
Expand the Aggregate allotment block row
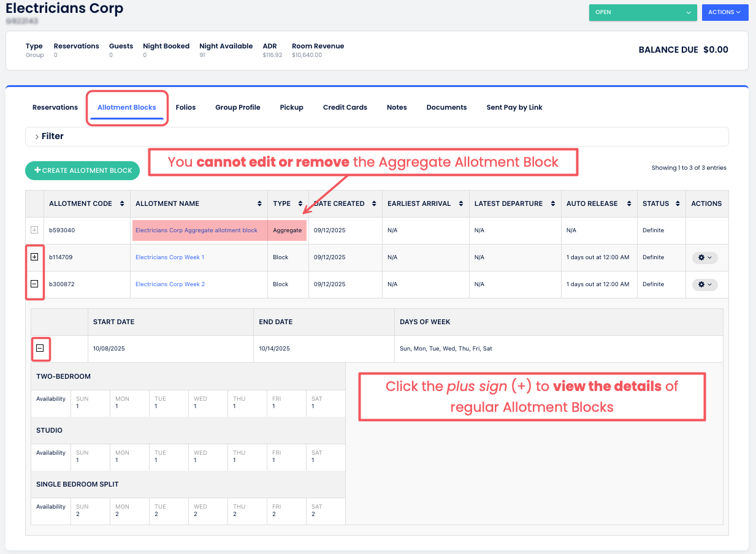pyautogui.click(x=34, y=230)
